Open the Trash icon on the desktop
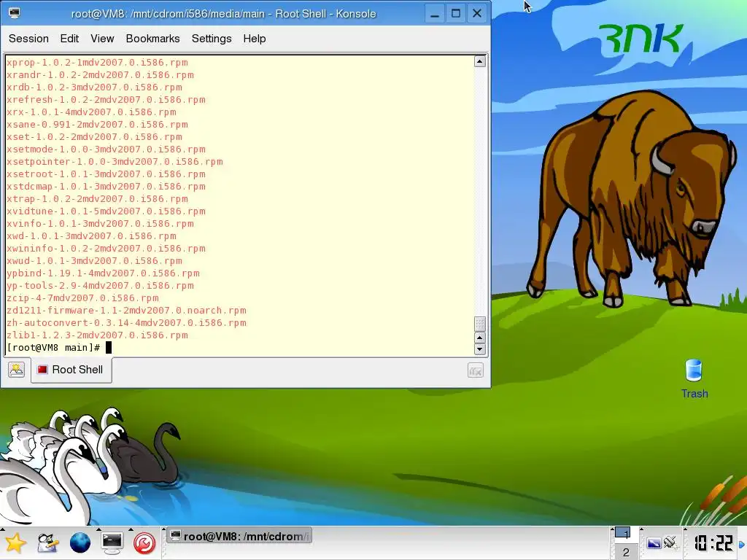This screenshot has height=560, width=747. click(694, 378)
